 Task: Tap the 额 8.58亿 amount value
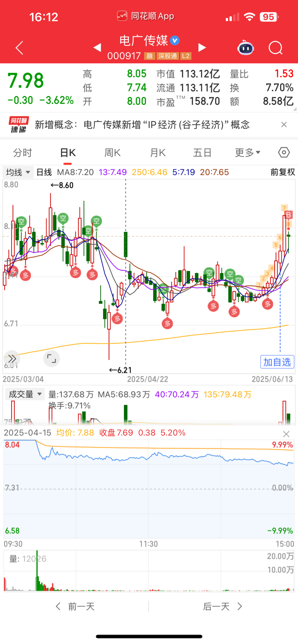[x=278, y=102]
